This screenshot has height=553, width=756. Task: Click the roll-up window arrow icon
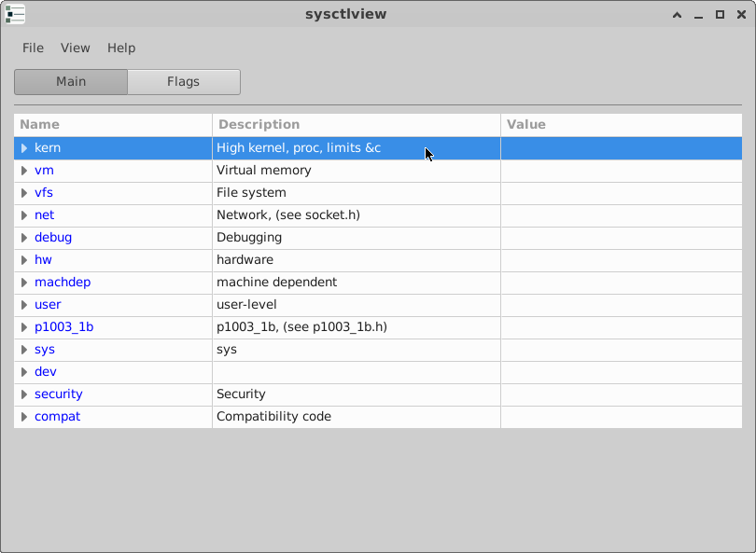click(x=677, y=15)
